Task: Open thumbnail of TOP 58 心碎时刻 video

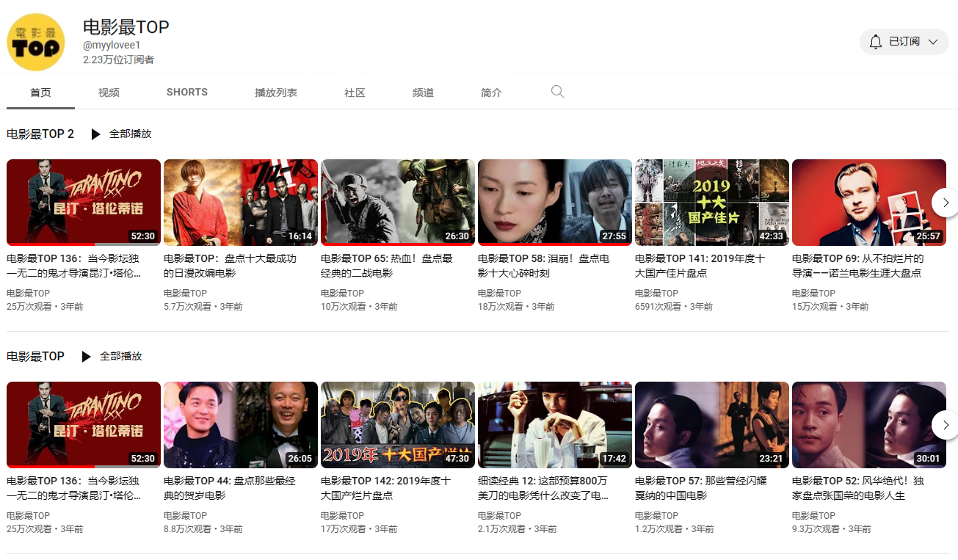Action: coord(555,203)
